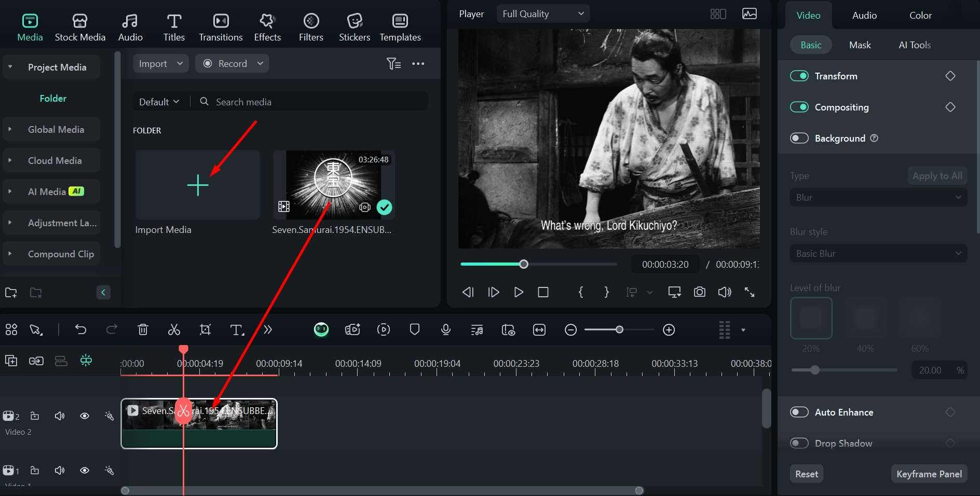The width and height of the screenshot is (980, 496).
Task: Click the Delete trash icon
Action: point(143,329)
